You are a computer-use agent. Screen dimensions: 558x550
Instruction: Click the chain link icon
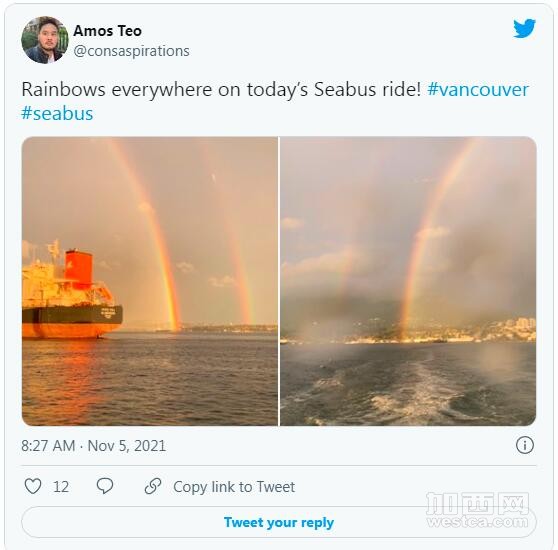coord(153,486)
